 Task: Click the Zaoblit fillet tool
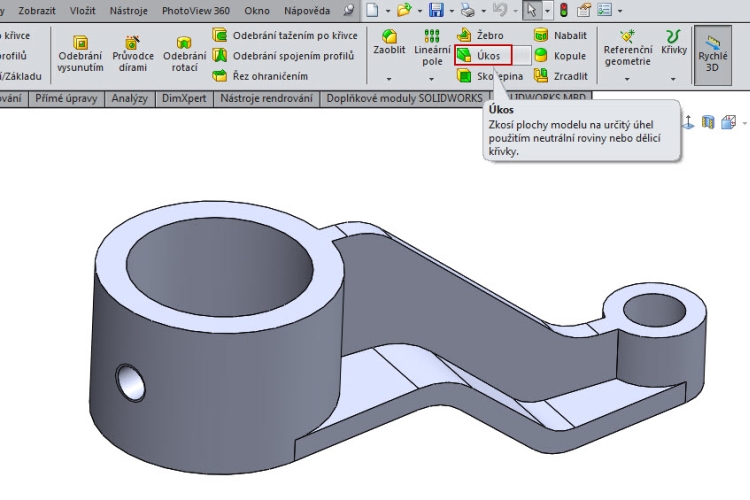[389, 43]
